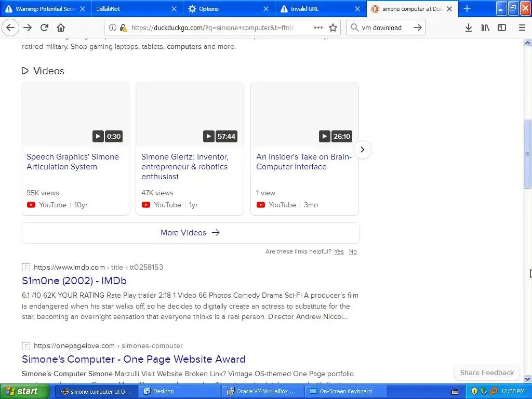532x399 pixels.
Task: Click the imdb.com result favicon
Action: pos(26,268)
